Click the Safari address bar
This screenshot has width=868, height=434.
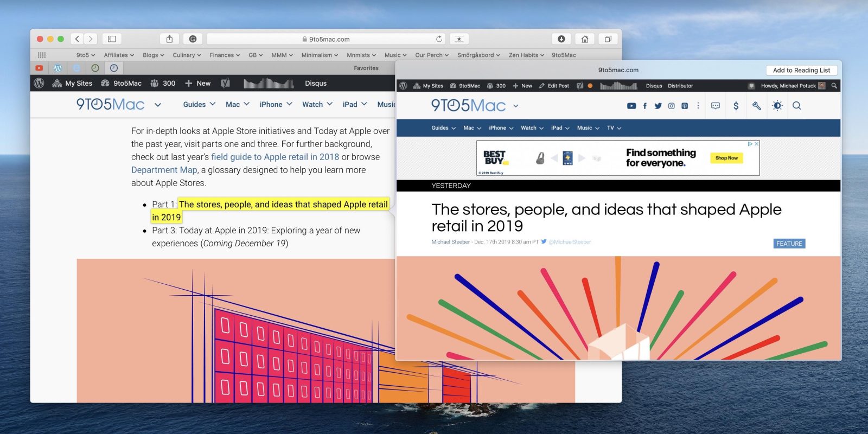325,39
